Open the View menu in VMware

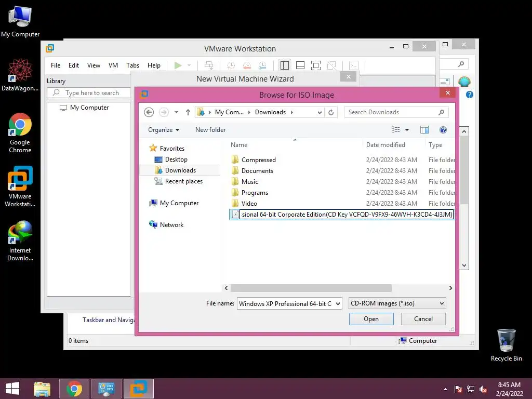click(x=94, y=65)
